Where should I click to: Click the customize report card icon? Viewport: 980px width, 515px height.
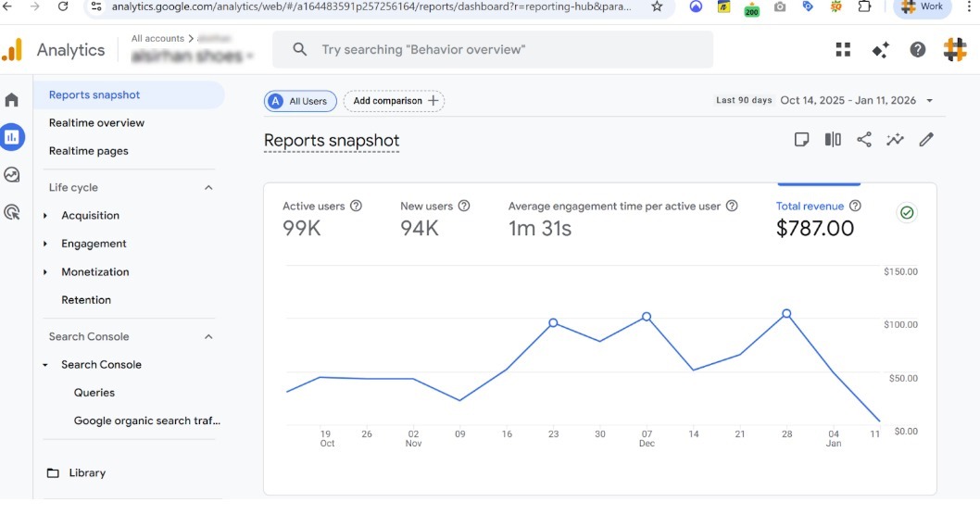tap(801, 139)
